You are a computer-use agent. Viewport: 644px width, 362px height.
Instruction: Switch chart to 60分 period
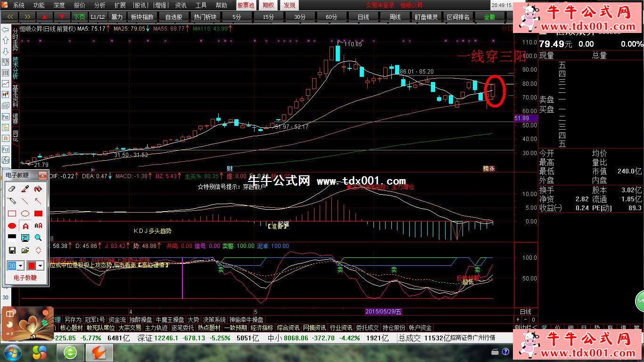click(x=331, y=16)
